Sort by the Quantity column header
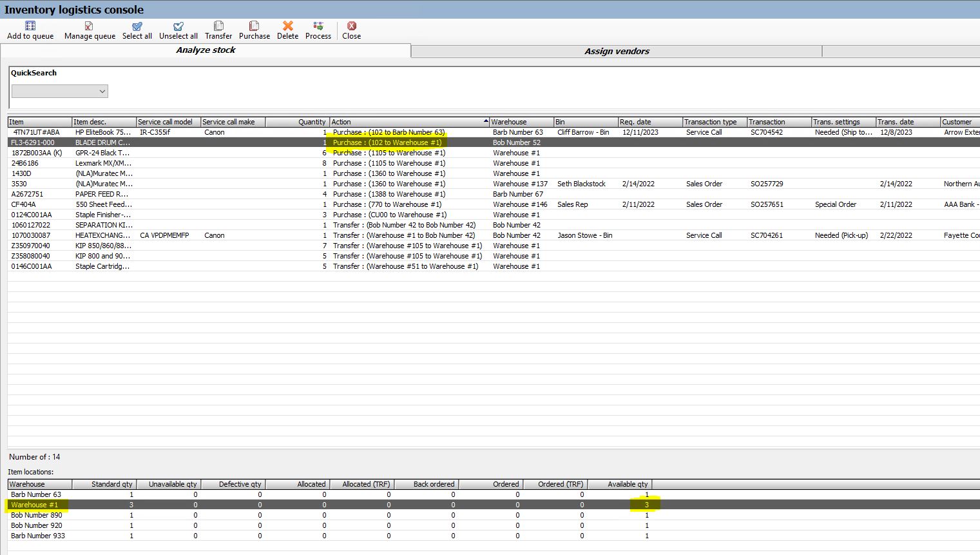The width and height of the screenshot is (980, 555). click(298, 122)
